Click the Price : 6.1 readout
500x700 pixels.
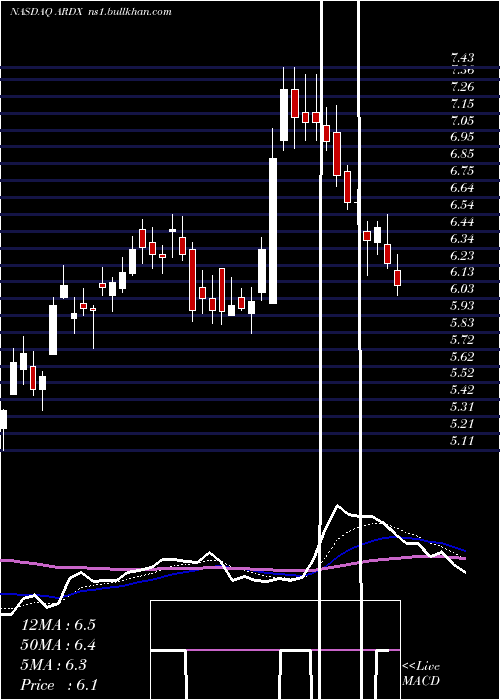tap(59, 685)
